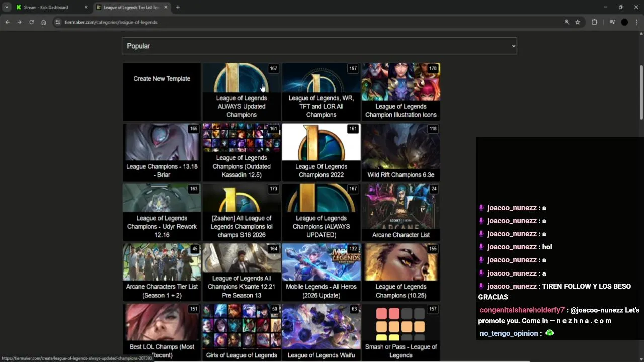
Task: Click the 197 count badge on WR, TFT template
Action: coord(353,68)
